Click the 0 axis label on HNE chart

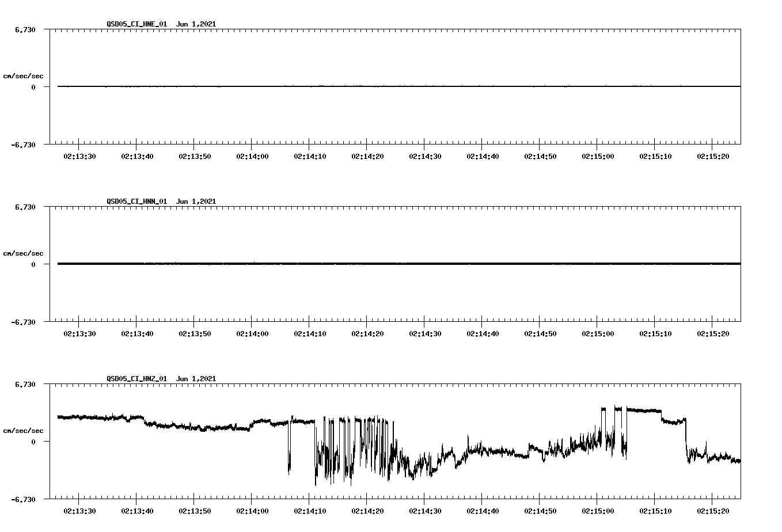pos(33,87)
